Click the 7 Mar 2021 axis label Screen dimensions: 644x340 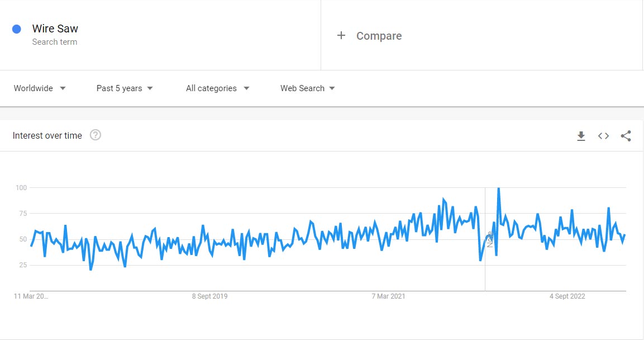coord(389,296)
